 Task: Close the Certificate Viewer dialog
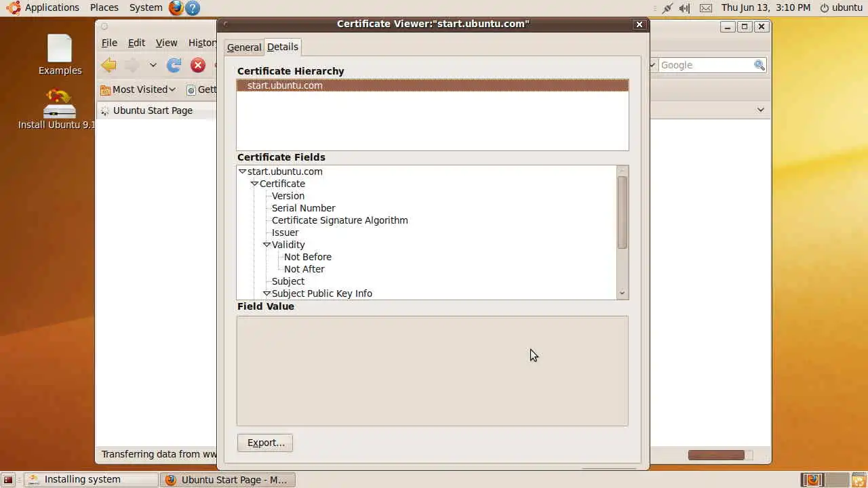point(639,24)
